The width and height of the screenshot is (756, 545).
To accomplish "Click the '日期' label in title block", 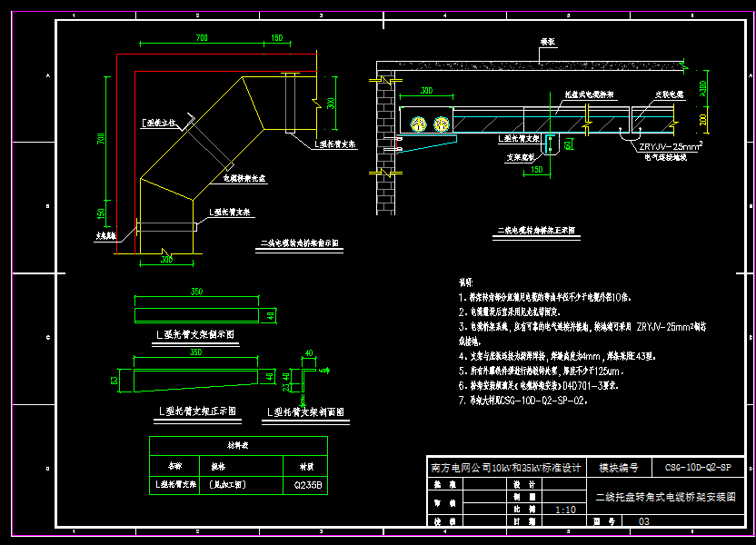I will pos(524,521).
